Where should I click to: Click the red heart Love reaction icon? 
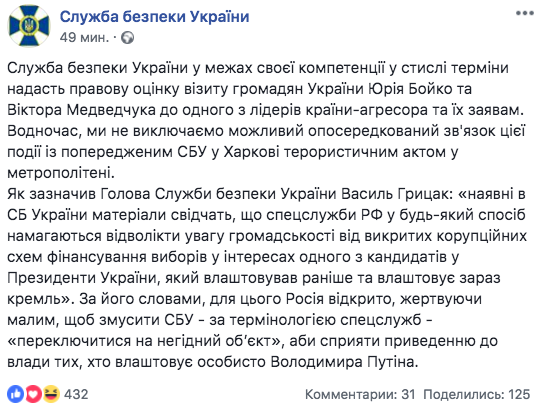coord(33,394)
